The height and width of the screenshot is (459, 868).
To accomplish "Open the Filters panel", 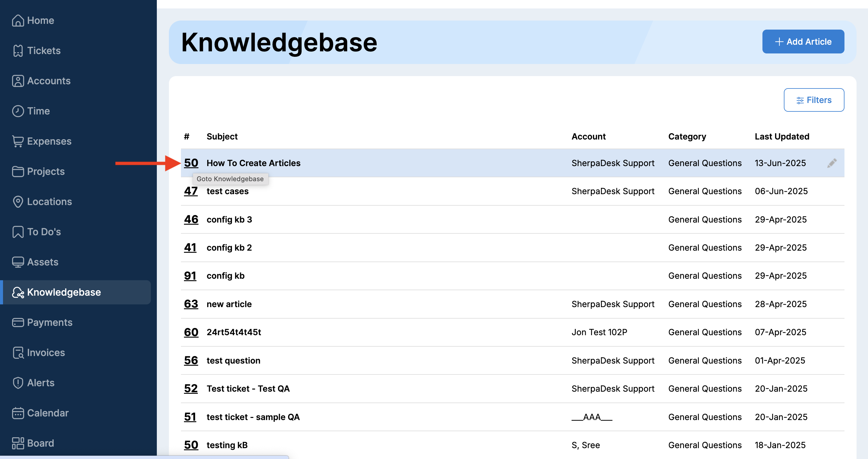I will tap(813, 100).
